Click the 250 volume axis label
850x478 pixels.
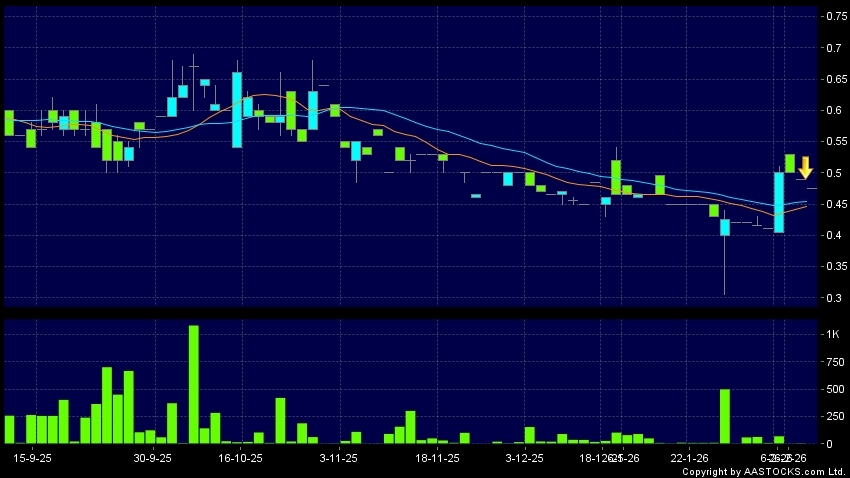click(832, 416)
